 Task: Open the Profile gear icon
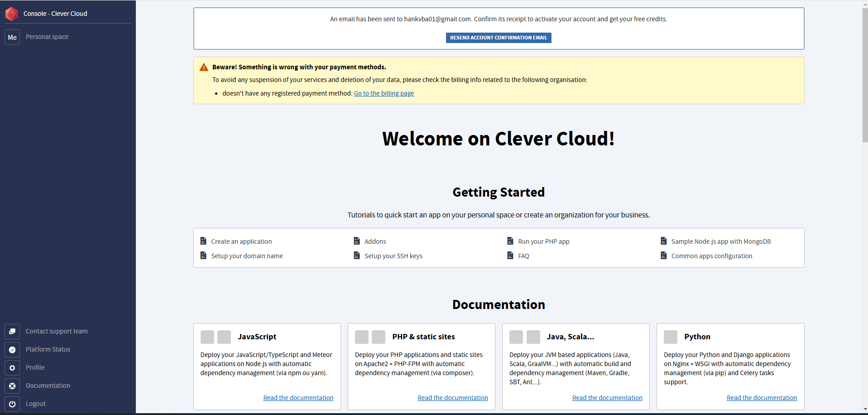tap(12, 367)
